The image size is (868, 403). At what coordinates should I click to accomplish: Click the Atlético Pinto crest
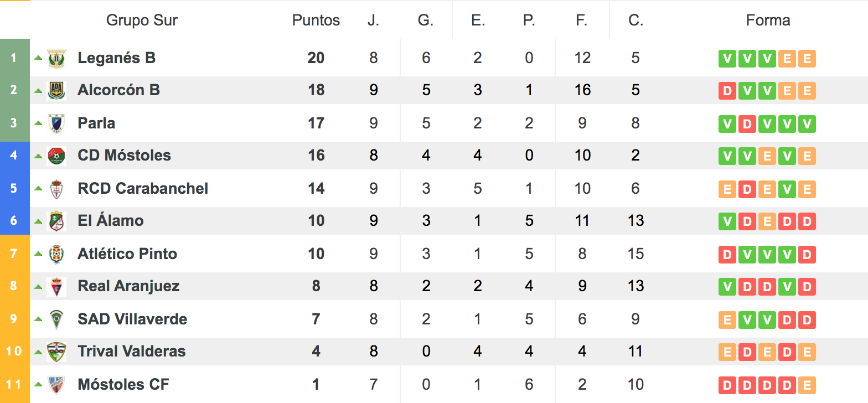pyautogui.click(x=56, y=254)
